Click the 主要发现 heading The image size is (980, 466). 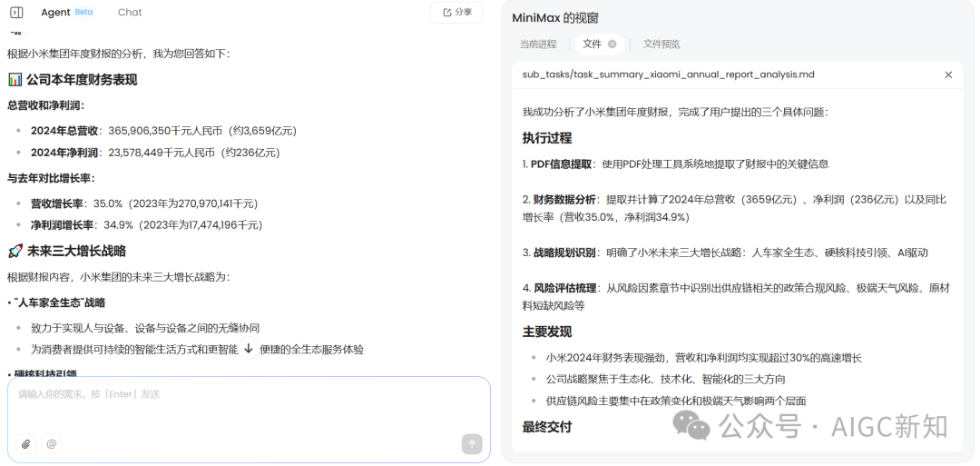point(547,332)
